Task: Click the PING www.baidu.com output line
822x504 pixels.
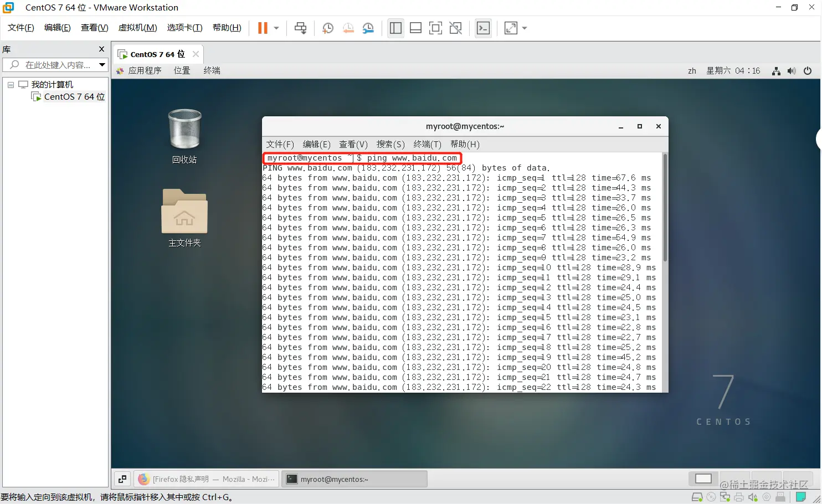Action: (x=406, y=168)
